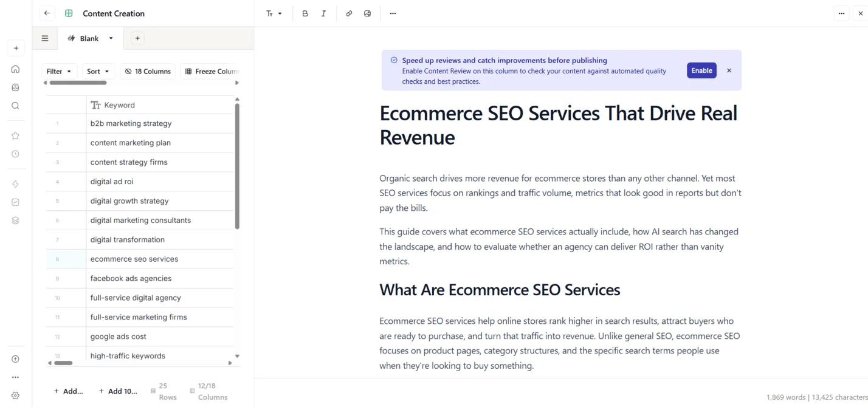Select the 'content marketing plan' cell
The height and width of the screenshot is (407, 868).
pyautogui.click(x=160, y=143)
